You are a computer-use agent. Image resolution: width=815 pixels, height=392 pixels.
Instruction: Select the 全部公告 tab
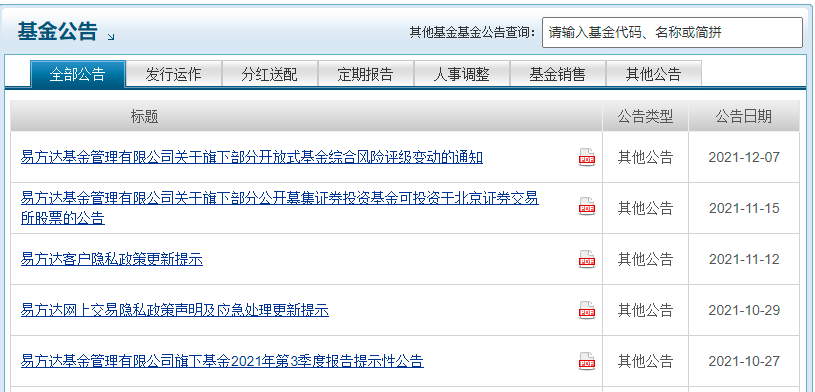pos(77,74)
